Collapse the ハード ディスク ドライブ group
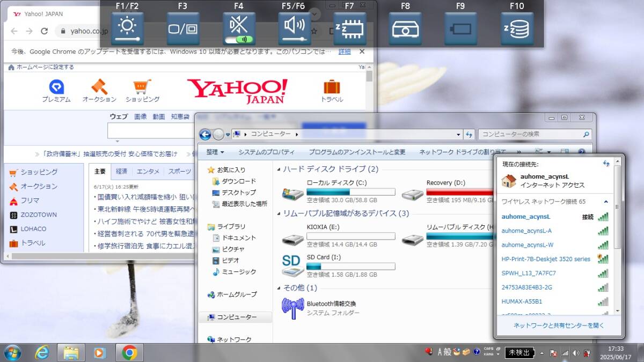Screen dimensions: 644x362 pyautogui.click(x=279, y=169)
